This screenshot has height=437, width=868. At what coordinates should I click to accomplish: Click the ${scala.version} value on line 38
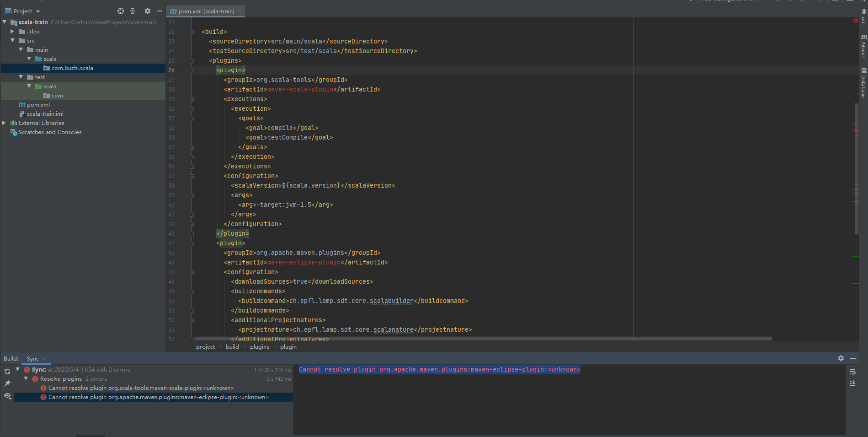pyautogui.click(x=311, y=186)
